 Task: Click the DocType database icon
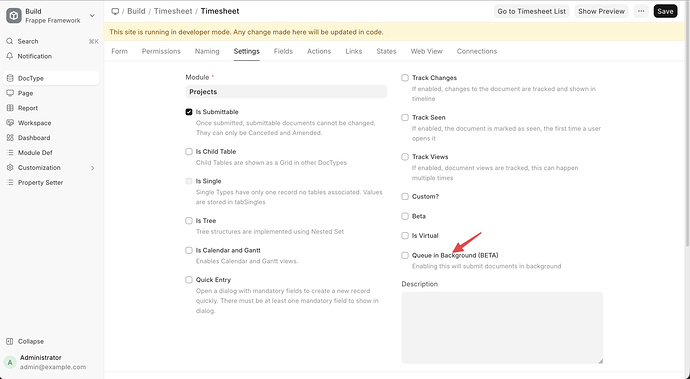[x=10, y=78]
